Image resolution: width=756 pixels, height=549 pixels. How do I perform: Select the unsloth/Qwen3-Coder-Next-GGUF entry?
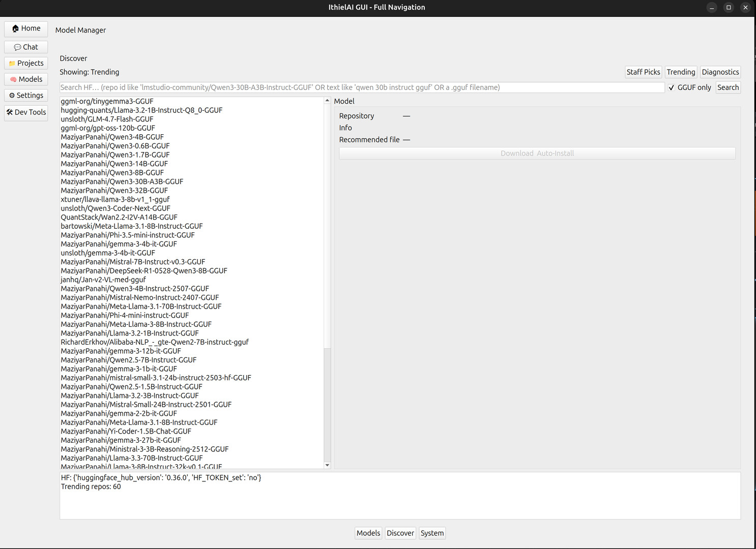click(115, 208)
